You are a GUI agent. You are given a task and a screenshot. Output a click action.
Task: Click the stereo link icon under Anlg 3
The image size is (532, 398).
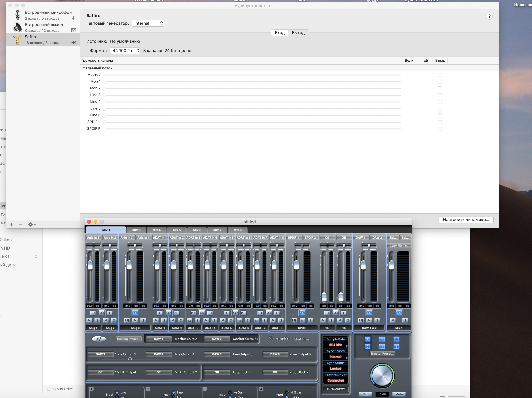click(135, 313)
